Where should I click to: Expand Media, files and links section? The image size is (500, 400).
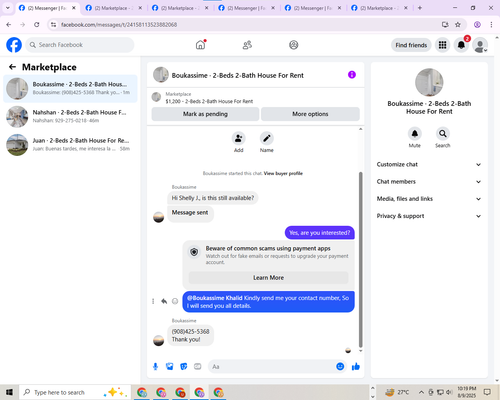pyautogui.click(x=429, y=199)
